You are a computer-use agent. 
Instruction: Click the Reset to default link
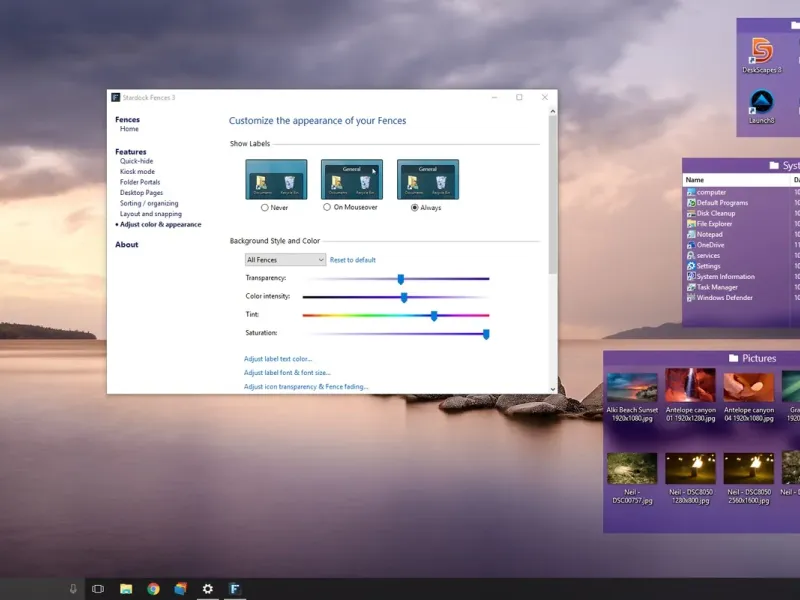point(353,260)
